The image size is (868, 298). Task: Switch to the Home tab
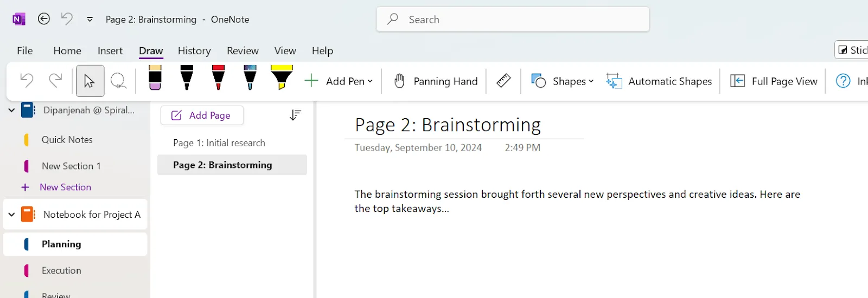click(x=67, y=50)
